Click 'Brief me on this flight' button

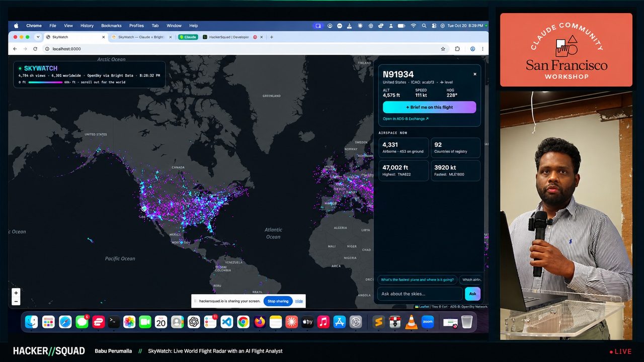[429, 107]
